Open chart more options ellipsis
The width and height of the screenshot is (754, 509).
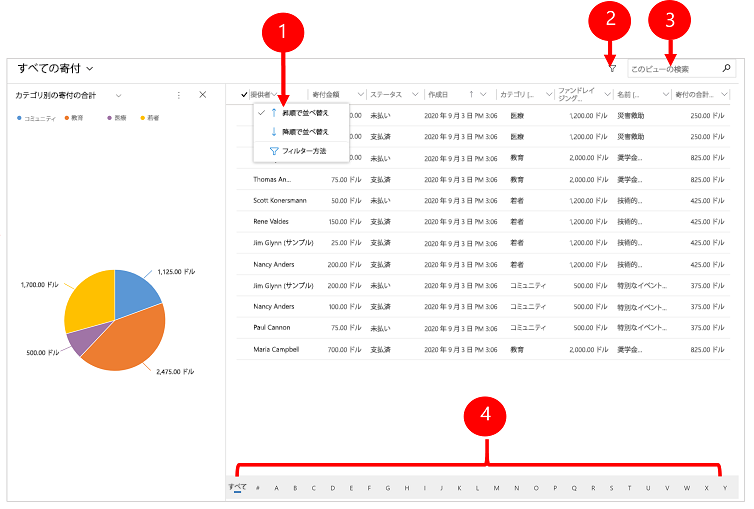179,95
